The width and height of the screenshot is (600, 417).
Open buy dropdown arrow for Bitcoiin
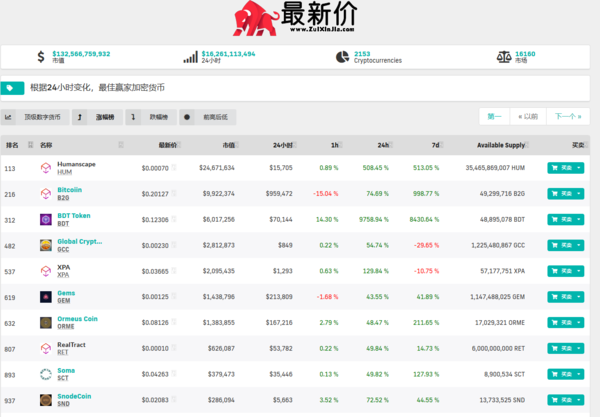pyautogui.click(x=579, y=194)
